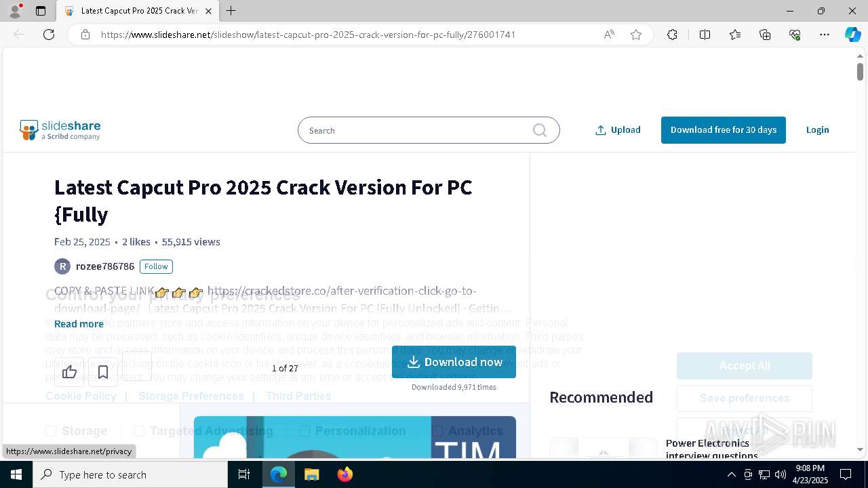868x488 pixels.
Task: Click the Upload button
Action: point(618,130)
